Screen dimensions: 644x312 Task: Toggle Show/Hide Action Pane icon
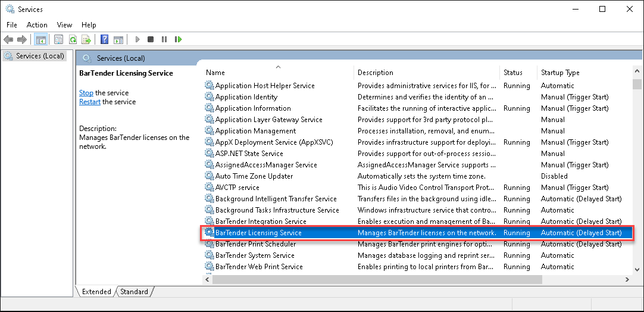coord(118,39)
